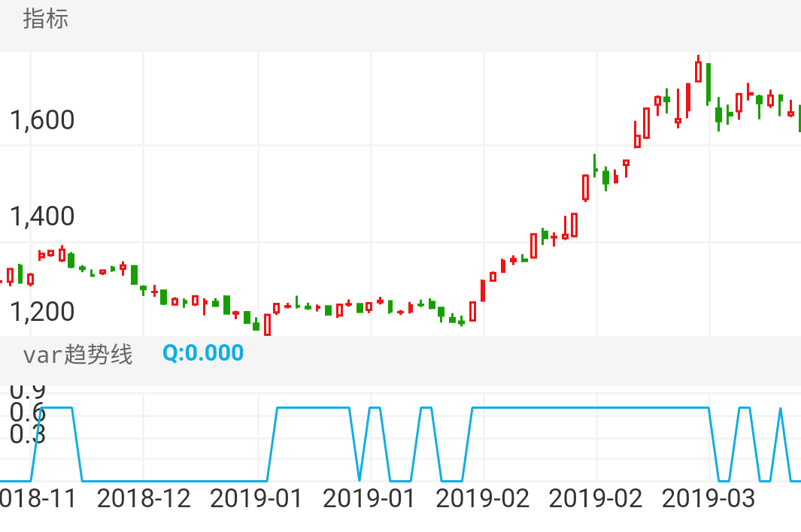Viewport: 801px width, 532px height.
Task: Select the leftmost 2019-01 date label
Action: tap(256, 498)
